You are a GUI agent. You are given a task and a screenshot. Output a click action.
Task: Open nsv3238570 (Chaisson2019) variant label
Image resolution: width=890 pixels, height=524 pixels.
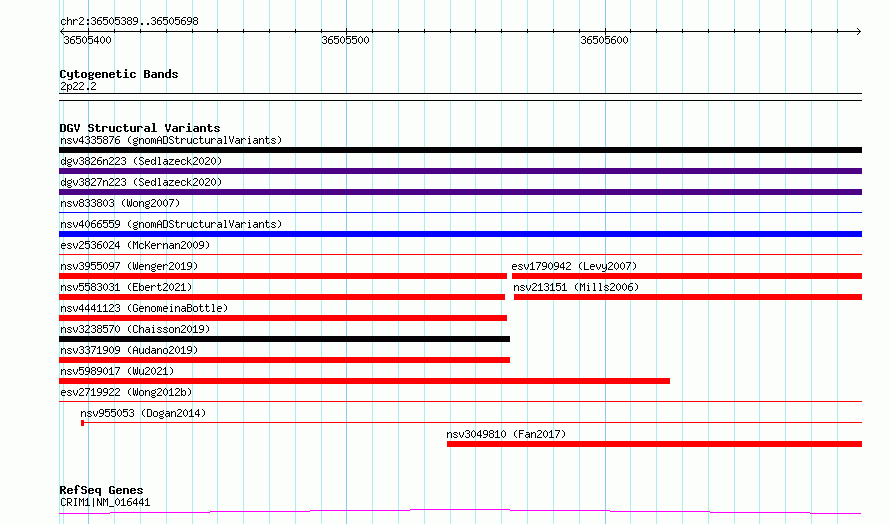pyautogui.click(x=135, y=329)
